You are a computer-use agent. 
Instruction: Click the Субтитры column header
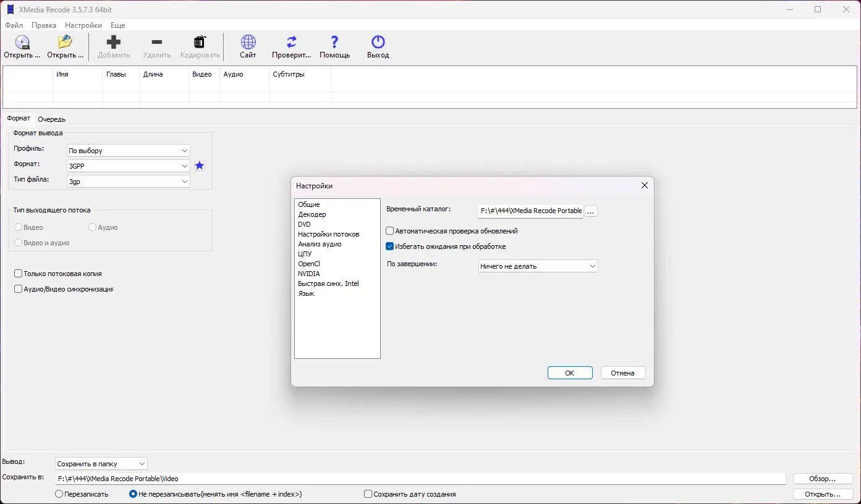(x=300, y=74)
